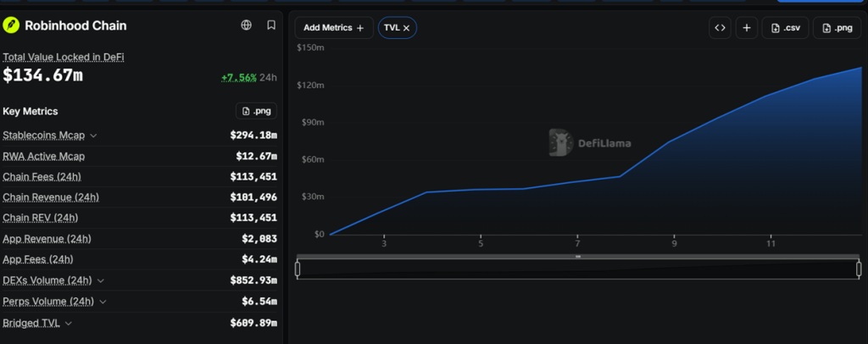Click Total Value Locked in DeFi label
Viewport: 868px width, 344px height.
pos(63,57)
